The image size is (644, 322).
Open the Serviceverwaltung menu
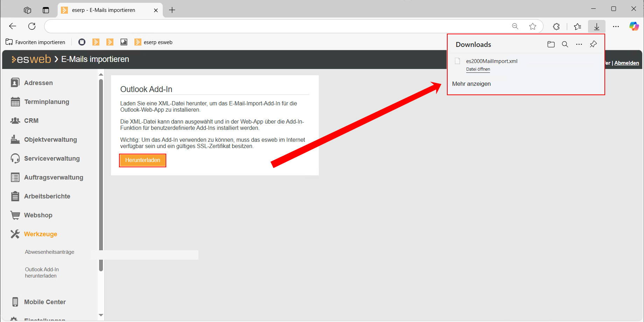click(52, 159)
